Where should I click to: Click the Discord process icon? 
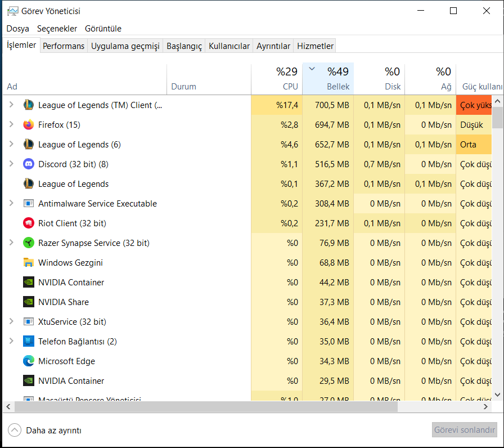29,164
